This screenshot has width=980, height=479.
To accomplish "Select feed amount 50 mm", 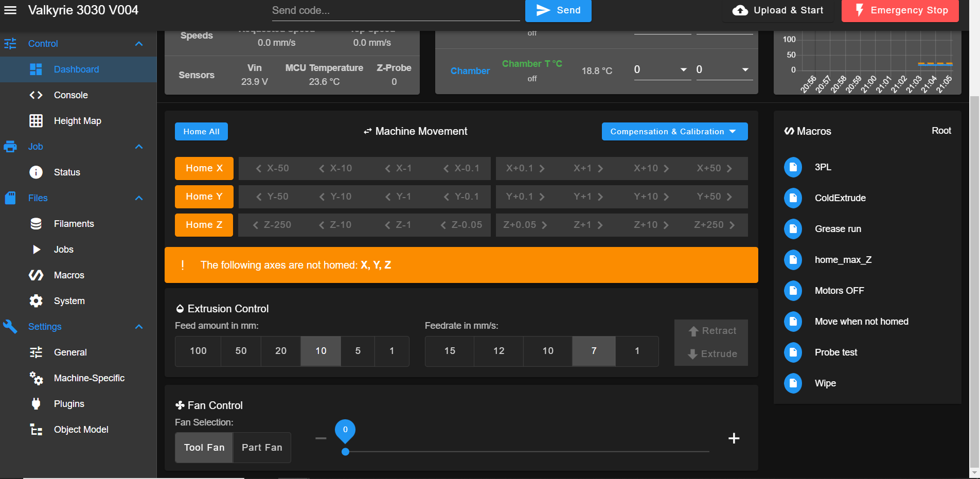I will (241, 351).
